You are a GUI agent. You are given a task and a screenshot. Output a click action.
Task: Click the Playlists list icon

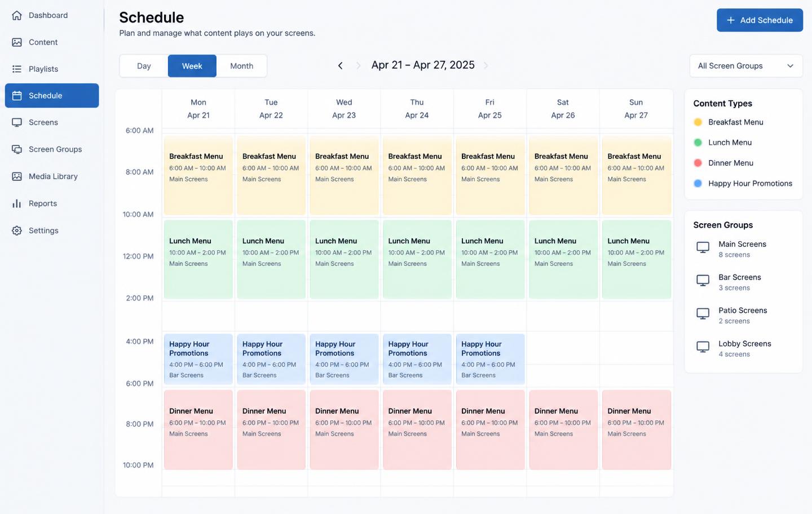click(x=17, y=69)
